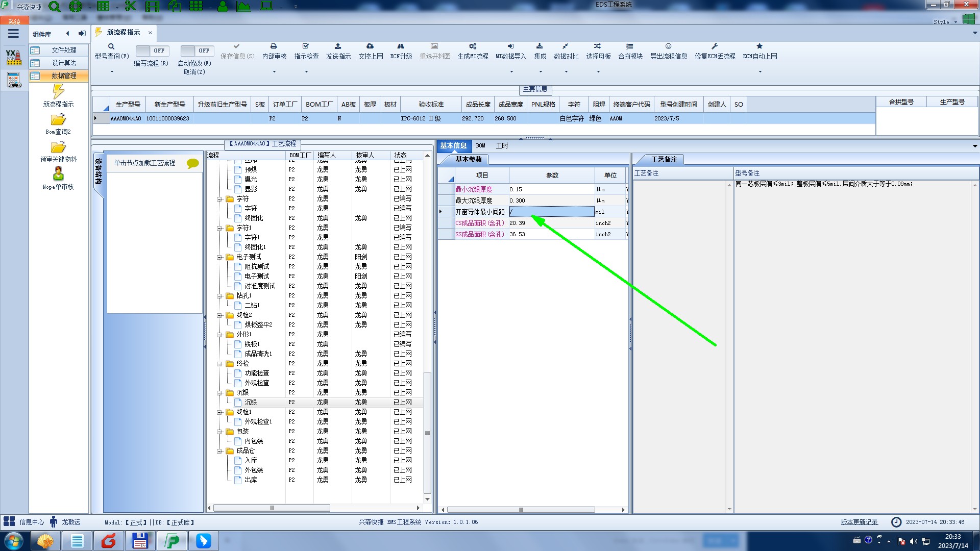Image resolution: width=980 pixels, height=551 pixels.
Task: Click the 生成MI流程 gears icon
Action: 473,46
